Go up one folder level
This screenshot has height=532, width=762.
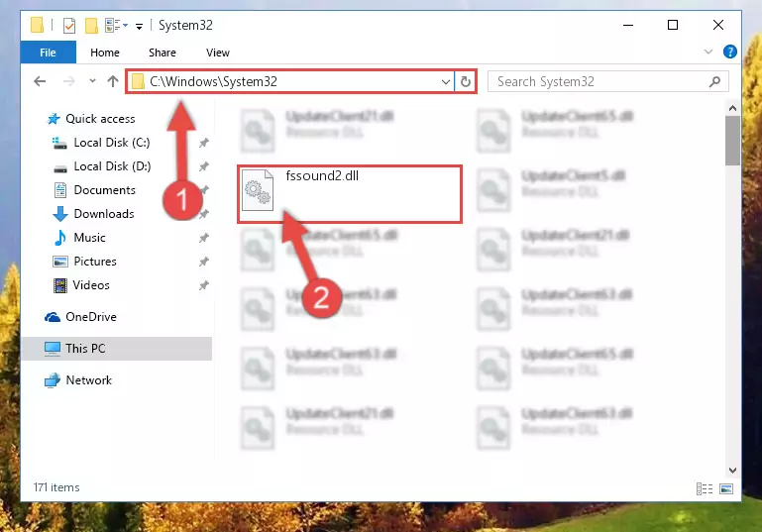(113, 81)
